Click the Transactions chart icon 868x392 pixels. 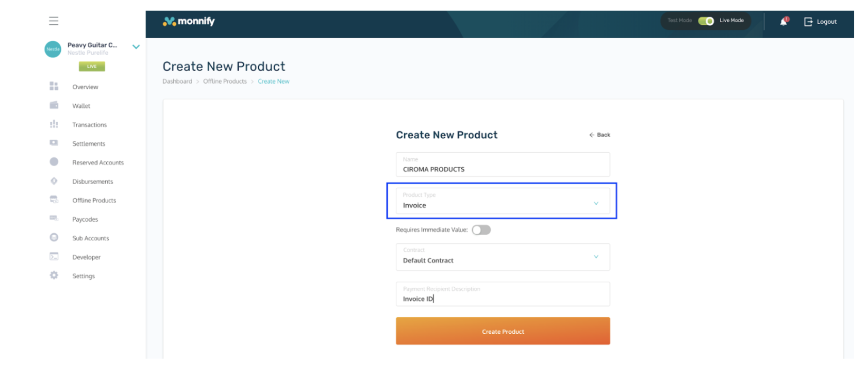(54, 124)
